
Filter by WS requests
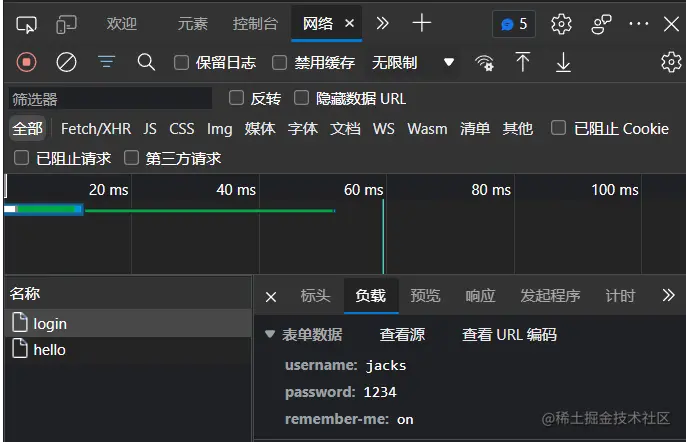tap(384, 129)
